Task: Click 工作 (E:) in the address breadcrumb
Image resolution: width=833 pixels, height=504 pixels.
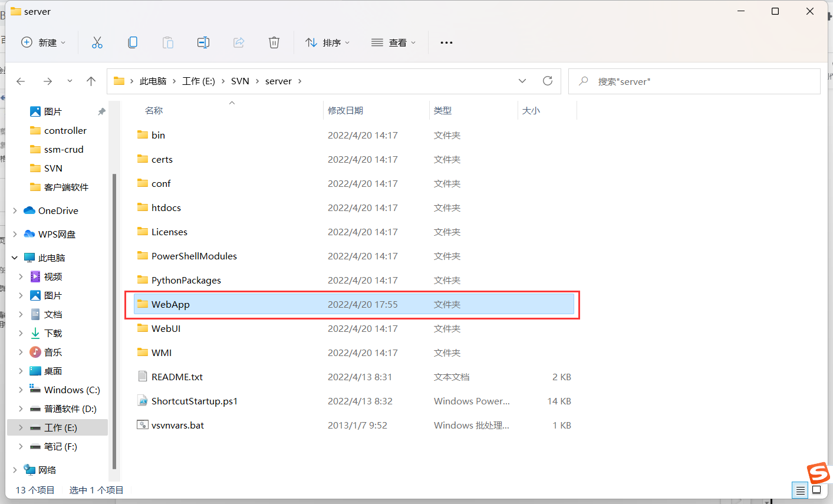Action: (x=199, y=81)
